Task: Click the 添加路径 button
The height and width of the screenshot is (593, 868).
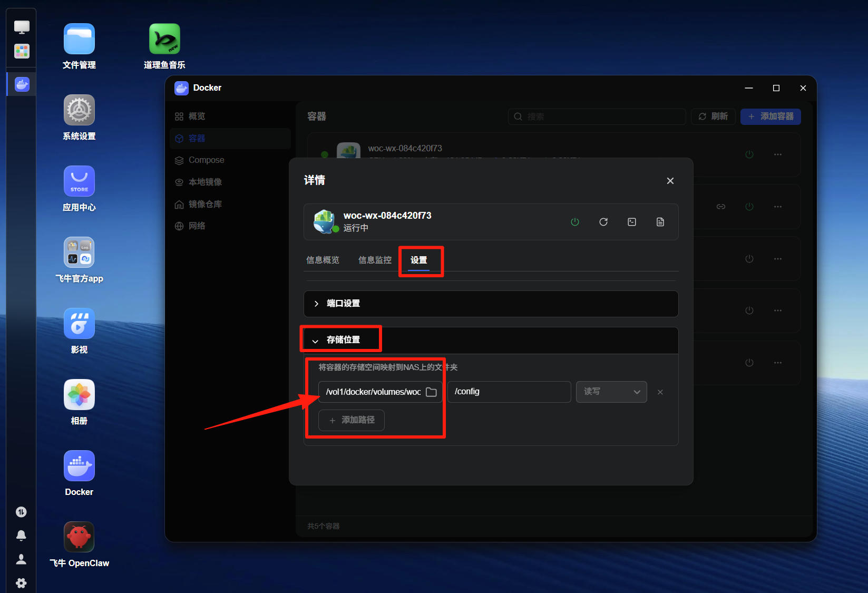Action: click(x=352, y=420)
